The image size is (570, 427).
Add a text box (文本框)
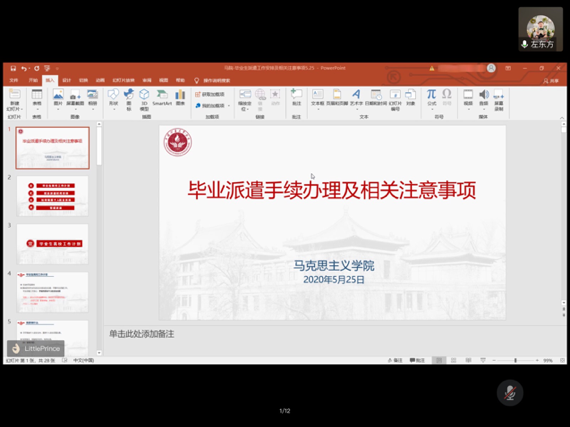click(317, 97)
